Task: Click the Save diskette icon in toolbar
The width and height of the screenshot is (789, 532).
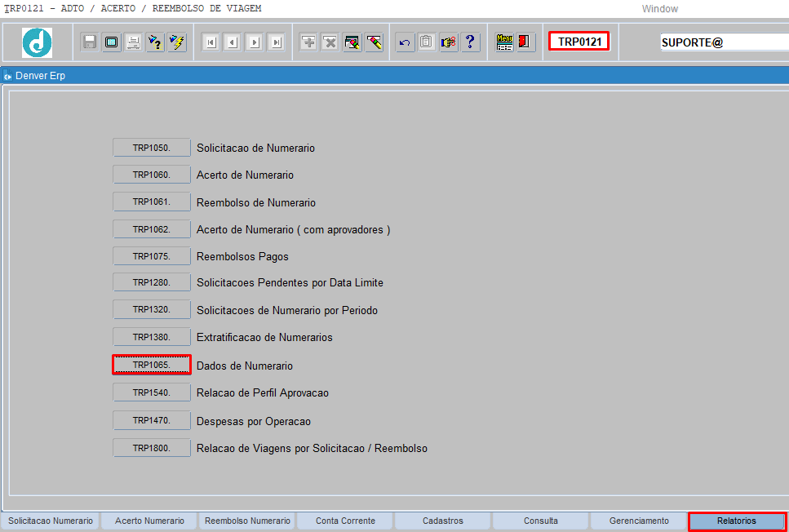Action: tap(90, 42)
